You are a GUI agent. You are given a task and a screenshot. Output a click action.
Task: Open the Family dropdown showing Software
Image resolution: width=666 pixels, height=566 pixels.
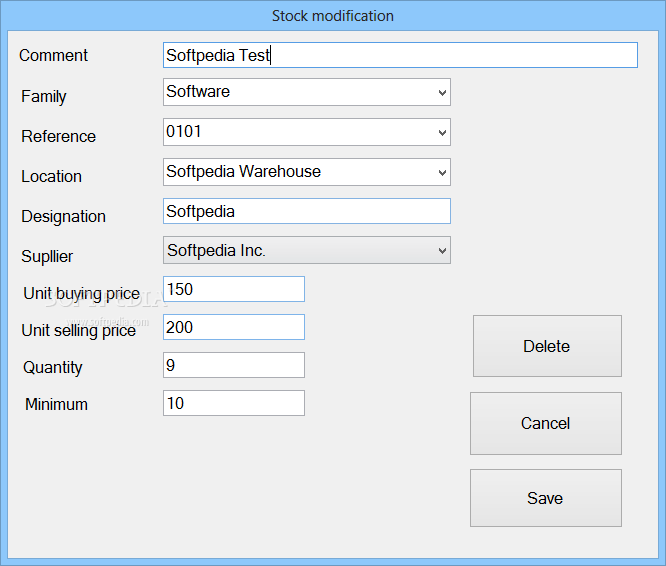pyautogui.click(x=307, y=92)
